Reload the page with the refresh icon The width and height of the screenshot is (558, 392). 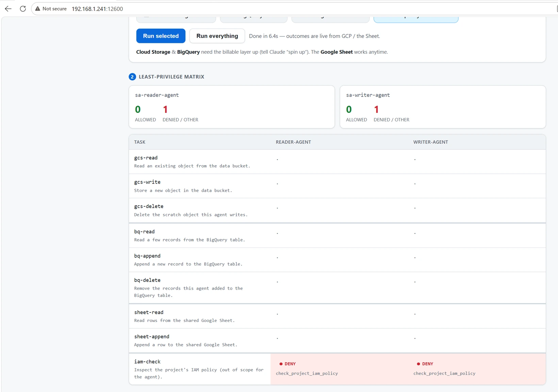[23, 9]
